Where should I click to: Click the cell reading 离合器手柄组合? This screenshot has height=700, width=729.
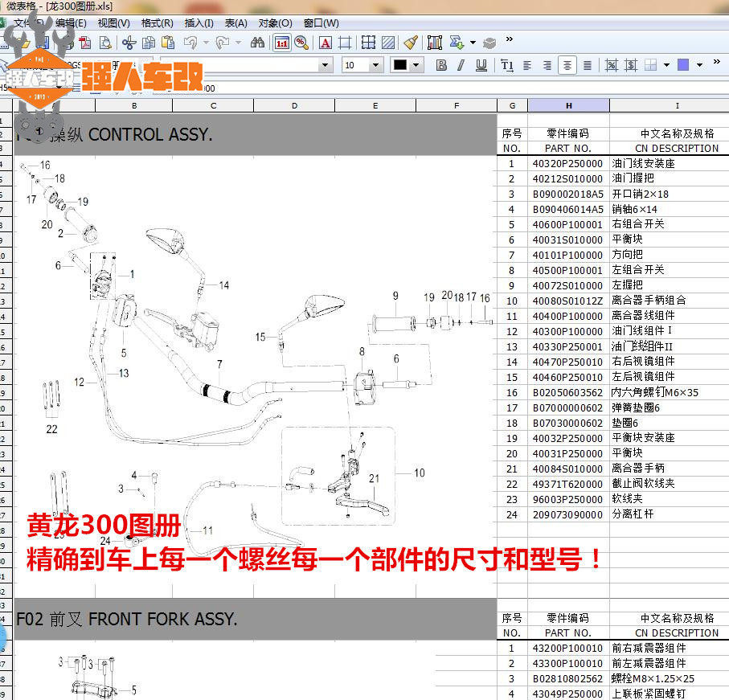tap(670, 301)
